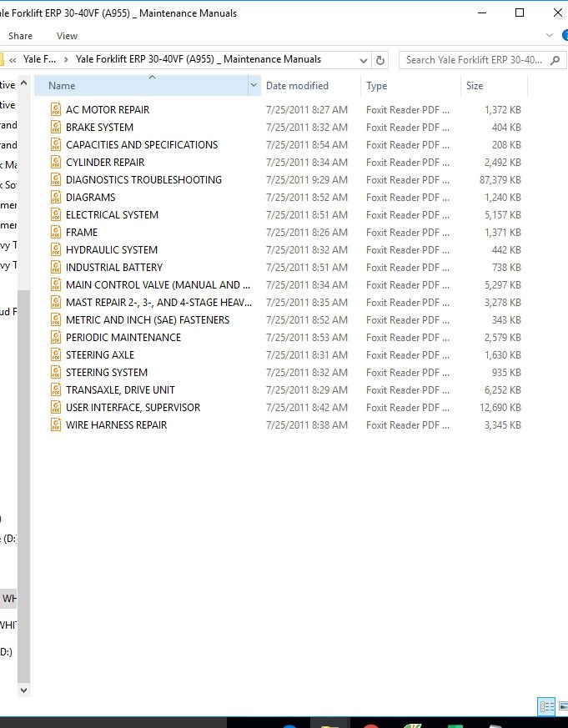Viewport: 568px width, 728px height.
Task: Select the CYLINDER REPAIR PDF icon
Action: (56, 162)
